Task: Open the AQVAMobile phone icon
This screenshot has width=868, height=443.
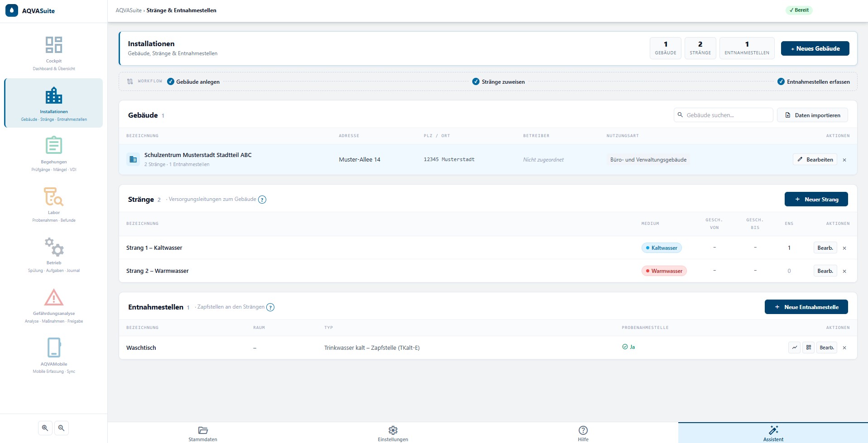Action: [x=54, y=348]
